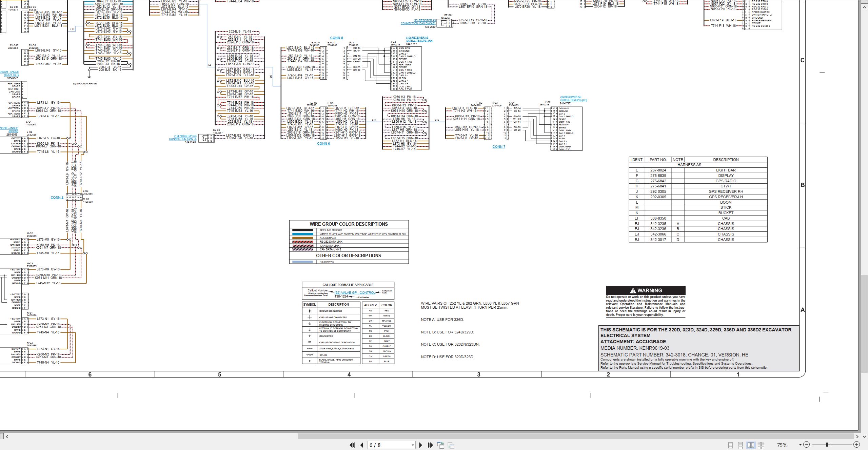Click the zoom out minus button

coord(806,445)
